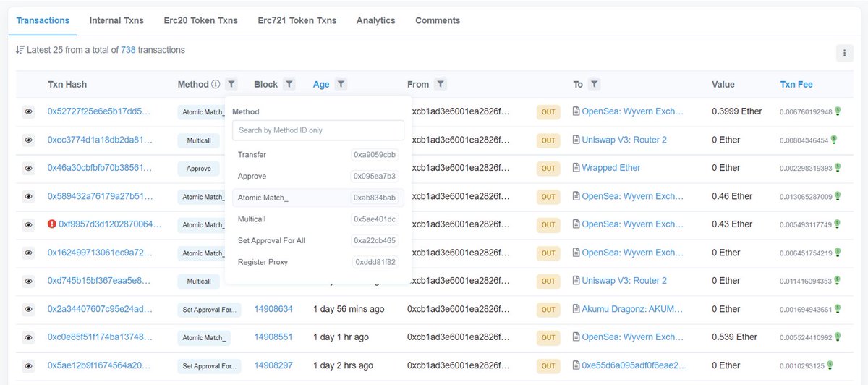This screenshot has height=385, width=868.
Task: Toggle the Txn Fee column header
Action: click(796, 85)
